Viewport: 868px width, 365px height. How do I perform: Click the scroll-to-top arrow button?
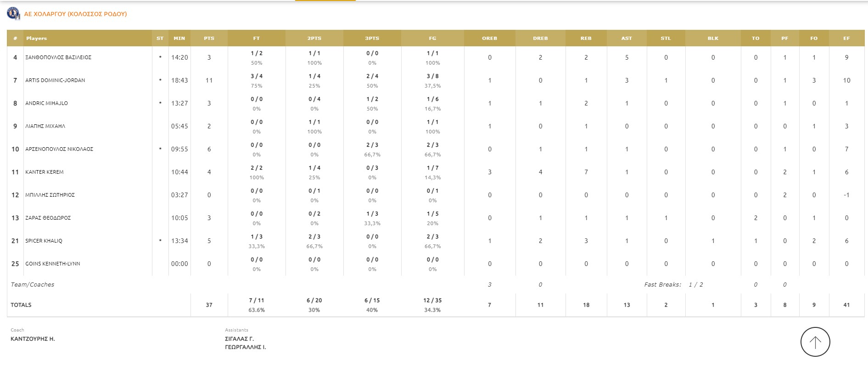(815, 342)
